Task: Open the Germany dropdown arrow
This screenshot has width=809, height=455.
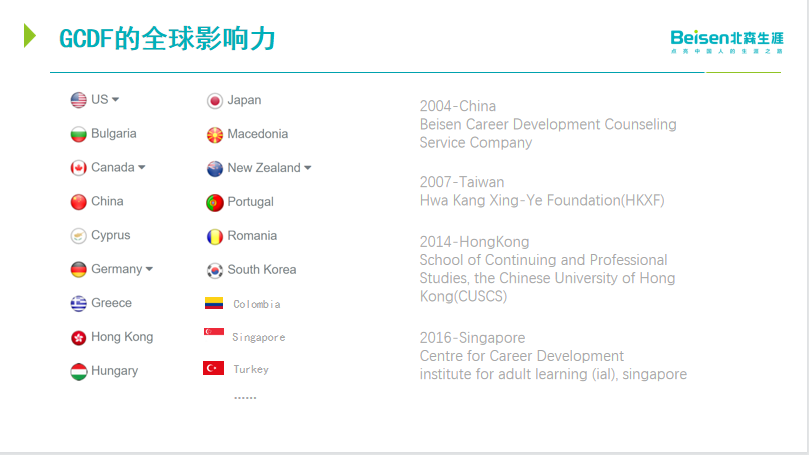Action: 149,270
